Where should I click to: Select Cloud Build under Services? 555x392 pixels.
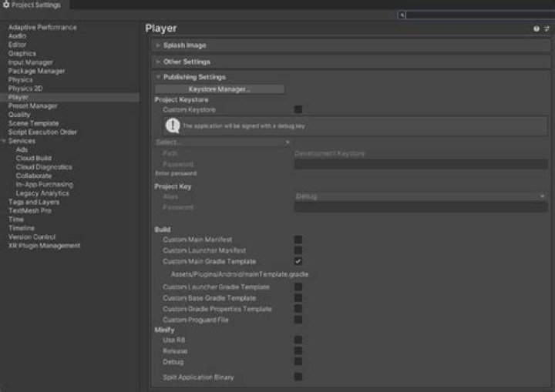point(34,158)
